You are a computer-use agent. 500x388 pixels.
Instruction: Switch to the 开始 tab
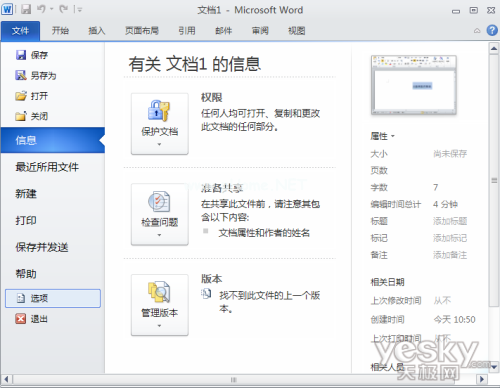tap(60, 31)
